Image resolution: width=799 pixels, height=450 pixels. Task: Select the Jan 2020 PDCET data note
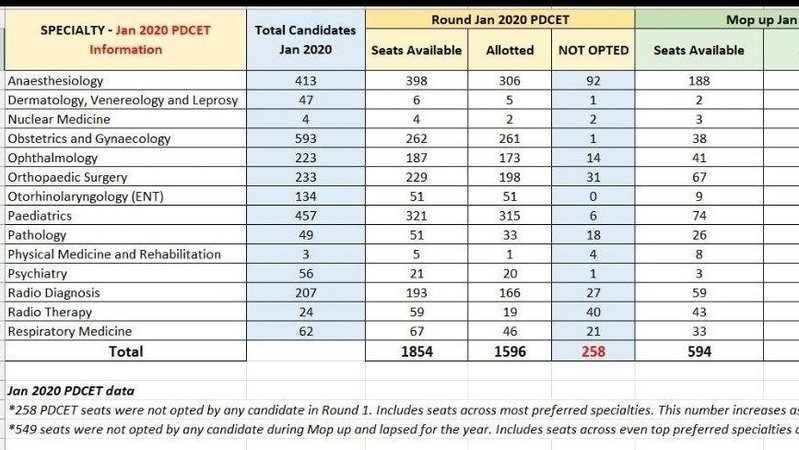70,391
